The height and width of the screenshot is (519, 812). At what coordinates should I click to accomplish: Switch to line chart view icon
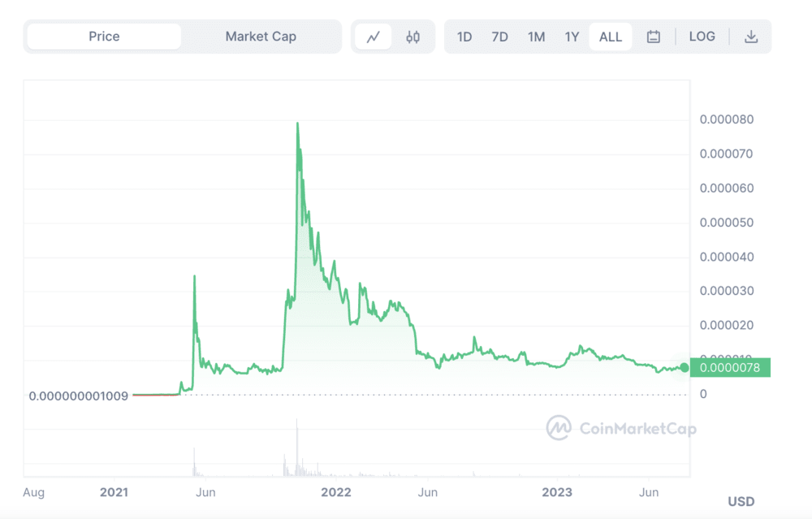374,37
